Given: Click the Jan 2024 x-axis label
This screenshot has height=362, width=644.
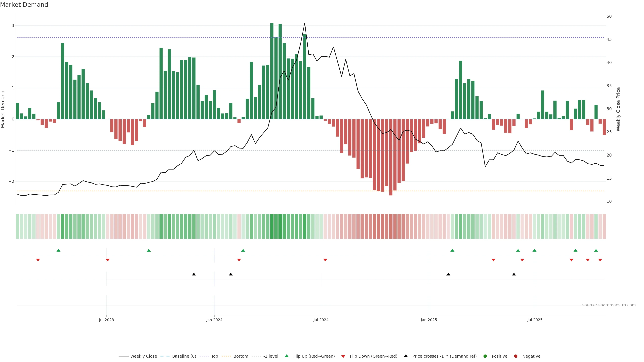Looking at the screenshot, I should tap(214, 320).
